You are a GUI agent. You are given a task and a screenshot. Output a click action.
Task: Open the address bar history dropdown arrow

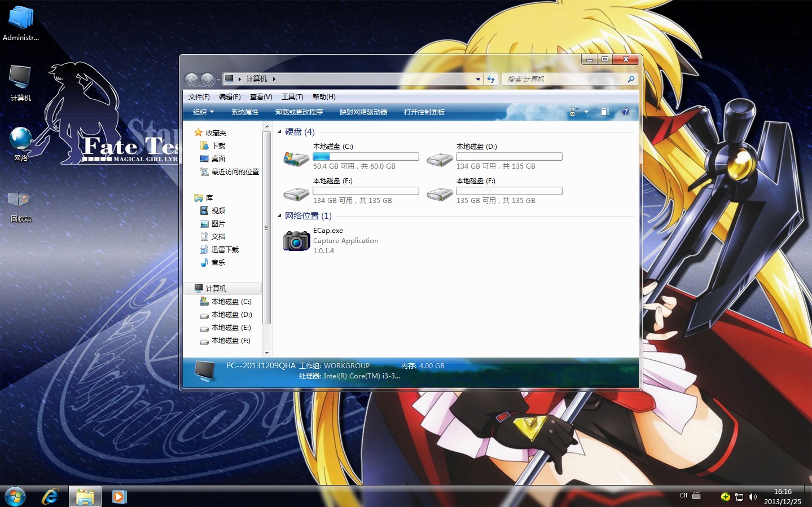click(x=478, y=80)
